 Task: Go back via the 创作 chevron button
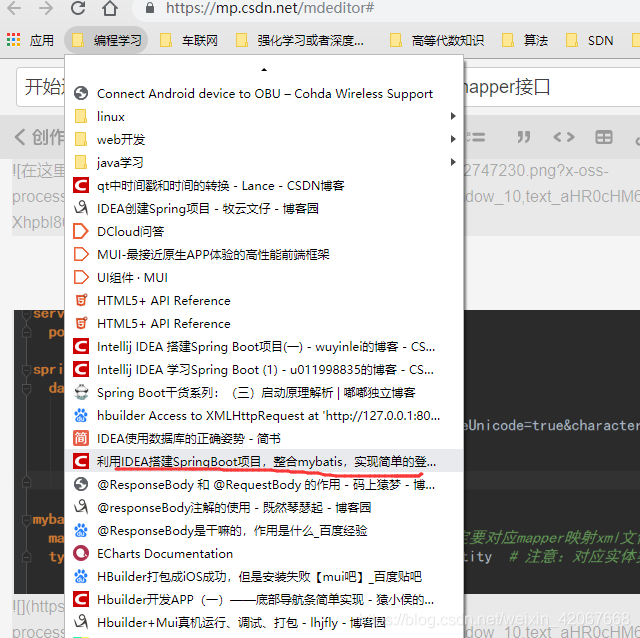pyautogui.click(x=38, y=137)
